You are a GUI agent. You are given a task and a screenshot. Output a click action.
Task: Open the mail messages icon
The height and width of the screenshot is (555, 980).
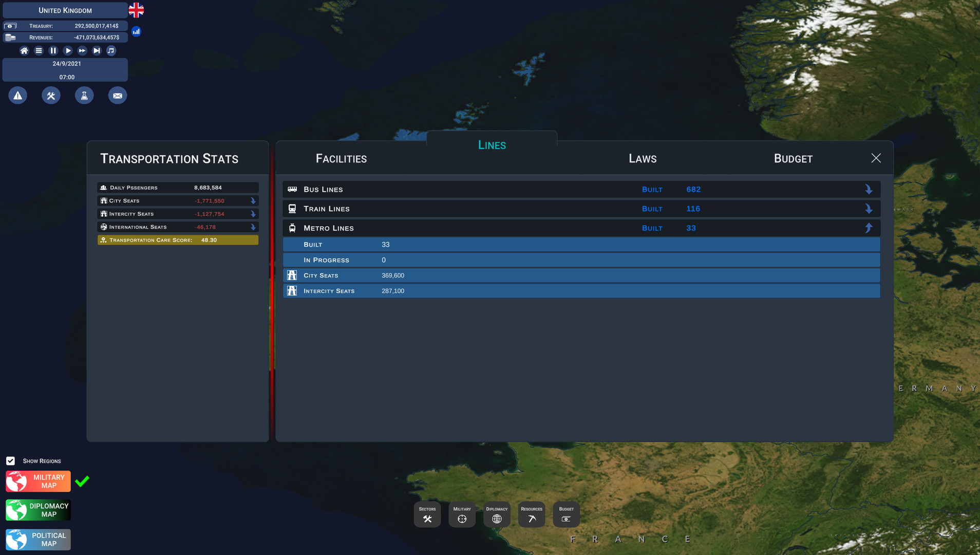click(118, 96)
